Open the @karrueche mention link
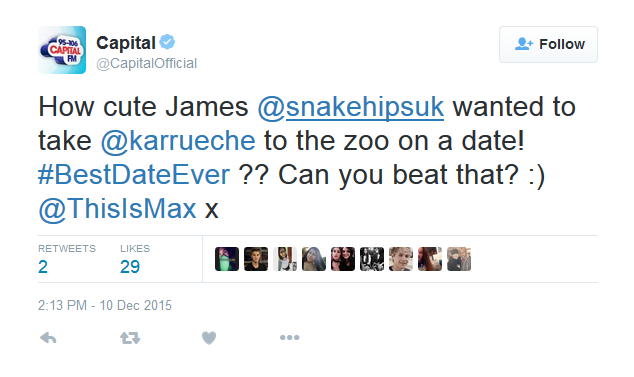The height and width of the screenshot is (377, 634). pos(178,141)
